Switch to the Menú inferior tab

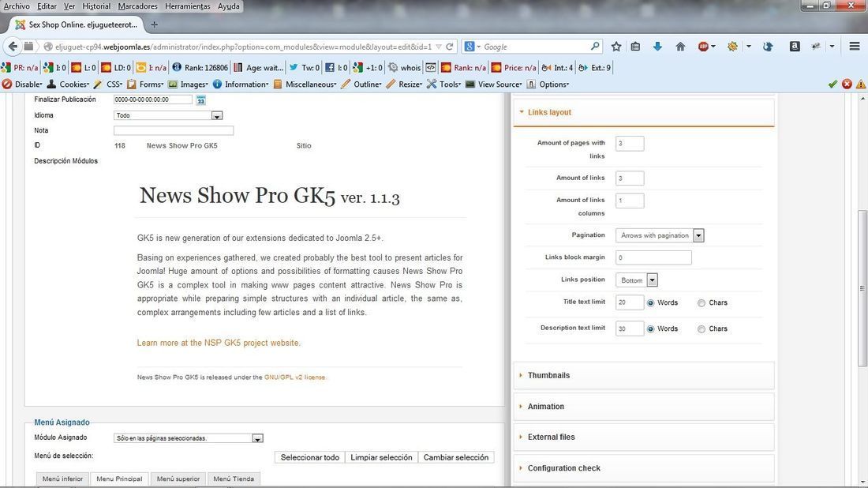(x=62, y=479)
